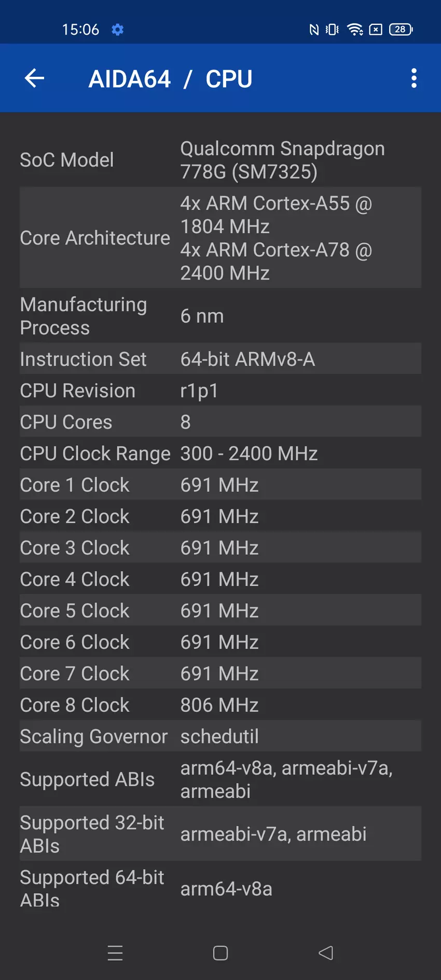The image size is (441, 980).
Task: Tap the Supported 32-bit ABIs row
Action: 220,834
